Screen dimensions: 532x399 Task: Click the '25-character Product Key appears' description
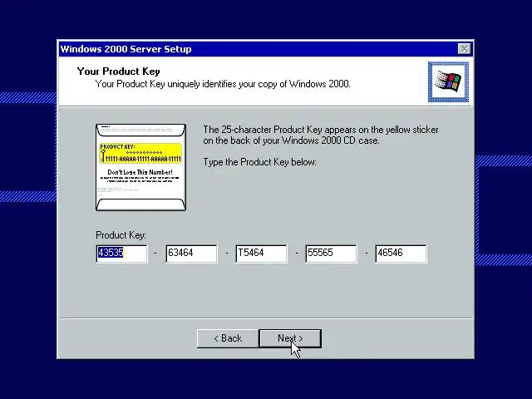321,135
